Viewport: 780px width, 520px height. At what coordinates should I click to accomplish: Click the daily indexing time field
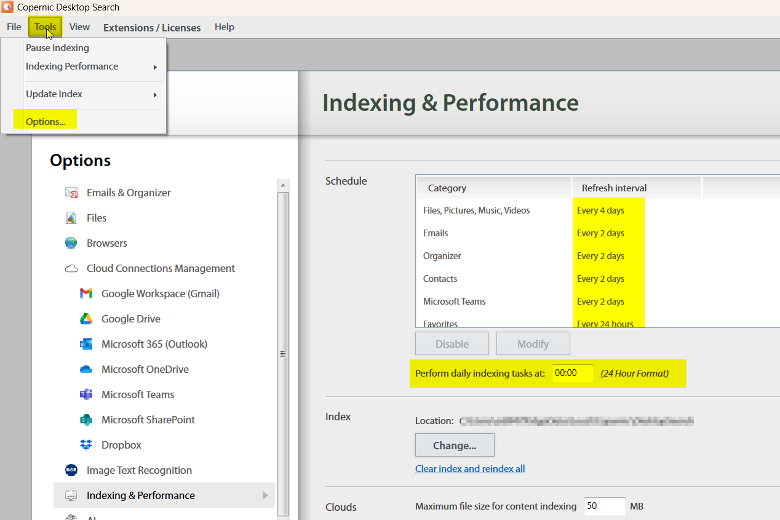pyautogui.click(x=573, y=373)
